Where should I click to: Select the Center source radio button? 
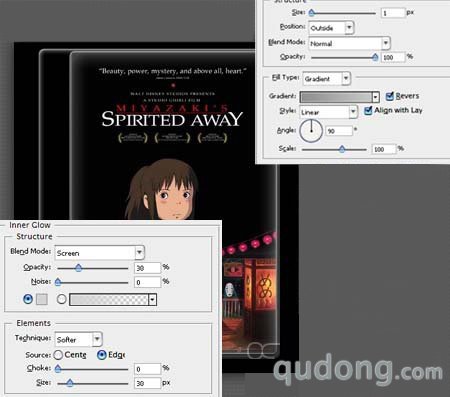coord(58,355)
